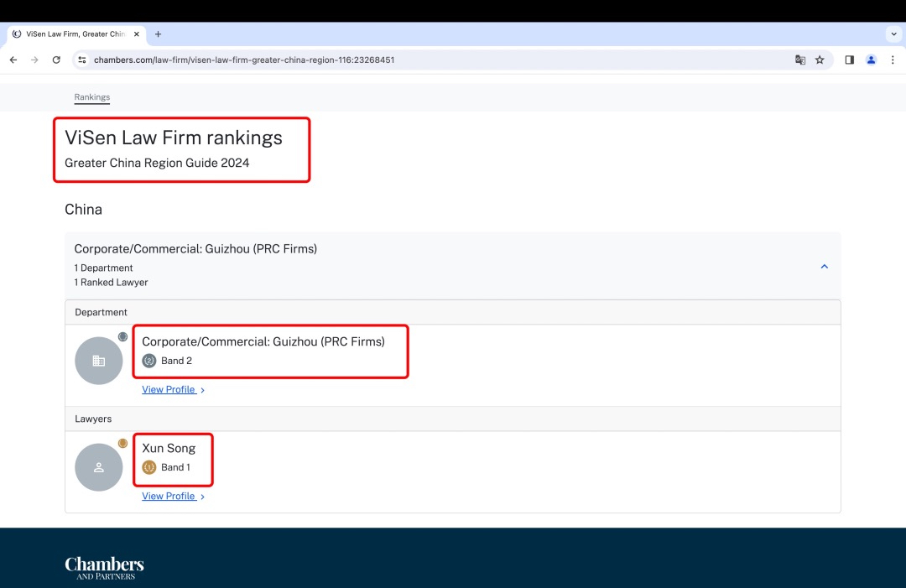
Task: Click the Band 2 badge icon
Action: [149, 361]
